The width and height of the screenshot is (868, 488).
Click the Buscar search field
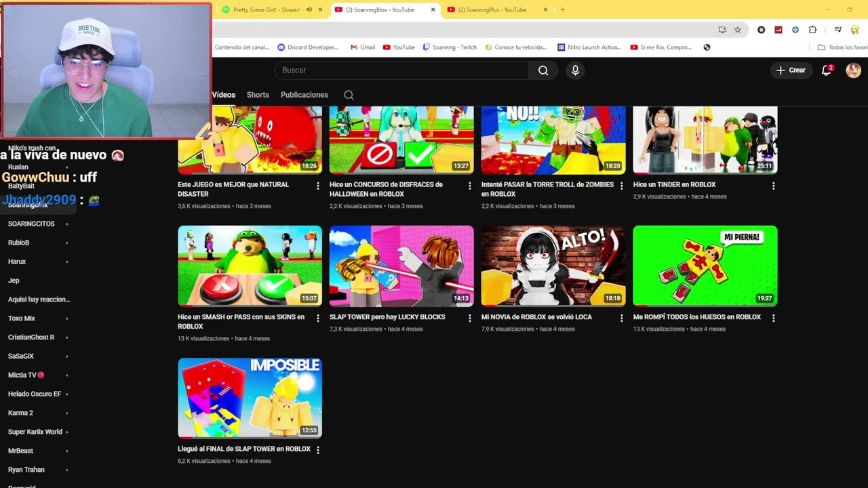pos(401,70)
